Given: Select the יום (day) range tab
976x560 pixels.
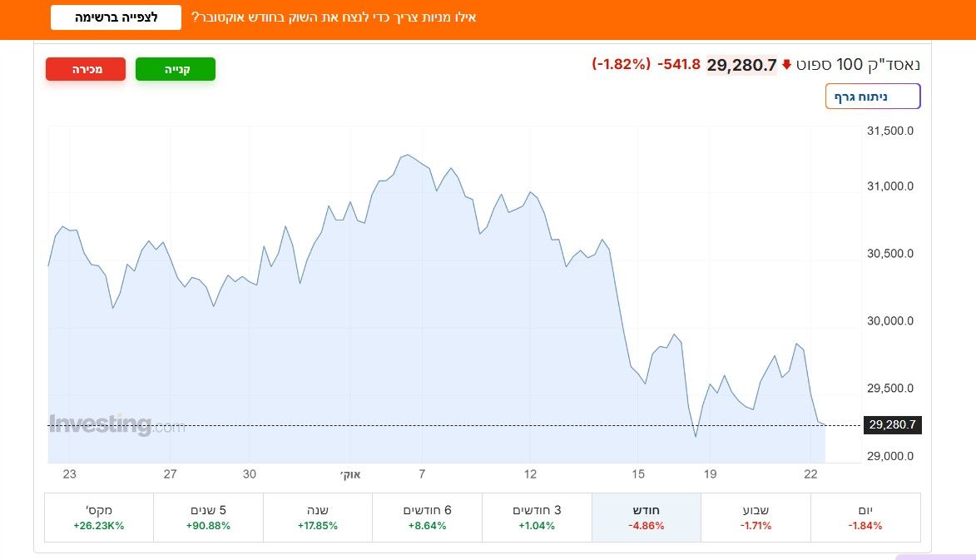Looking at the screenshot, I should click(x=865, y=518).
